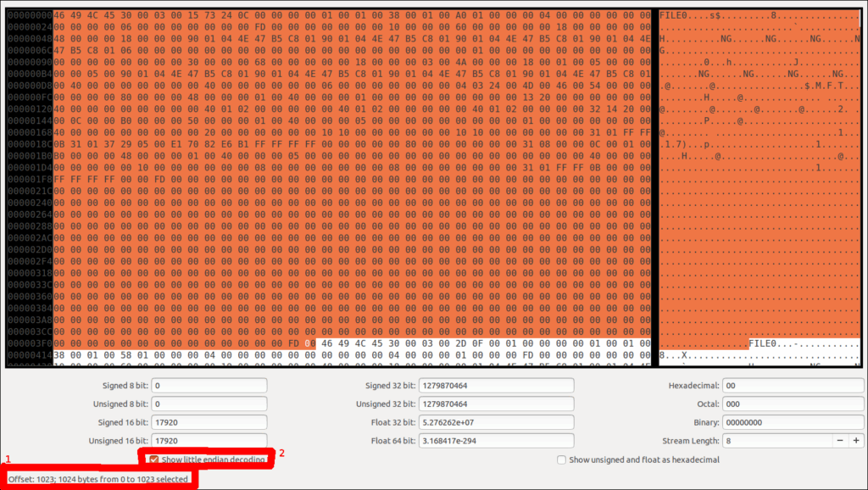Select the Octal value field showing 000

[x=793, y=404]
